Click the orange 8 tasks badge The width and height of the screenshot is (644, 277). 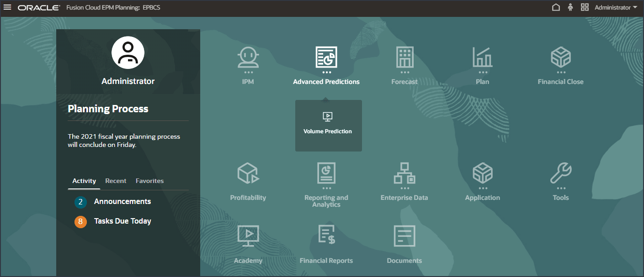(80, 222)
